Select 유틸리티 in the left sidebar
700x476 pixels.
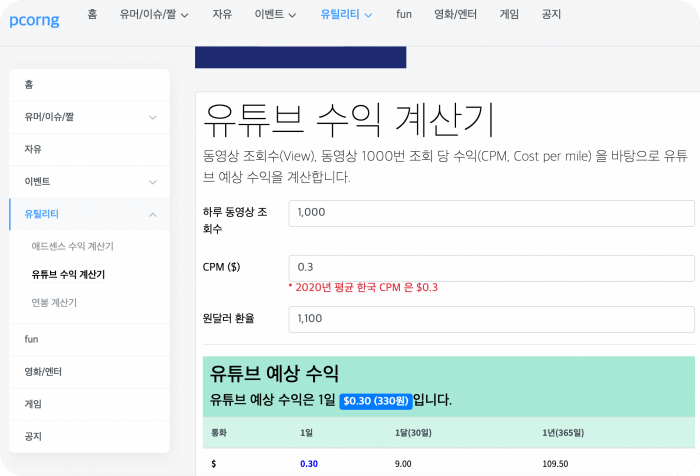click(x=89, y=214)
